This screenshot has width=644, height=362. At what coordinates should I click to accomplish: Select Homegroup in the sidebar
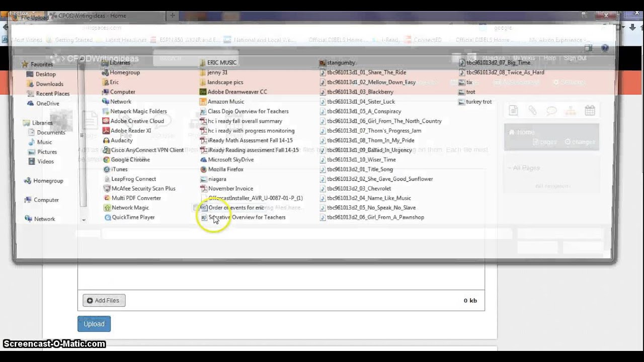pyautogui.click(x=43, y=180)
